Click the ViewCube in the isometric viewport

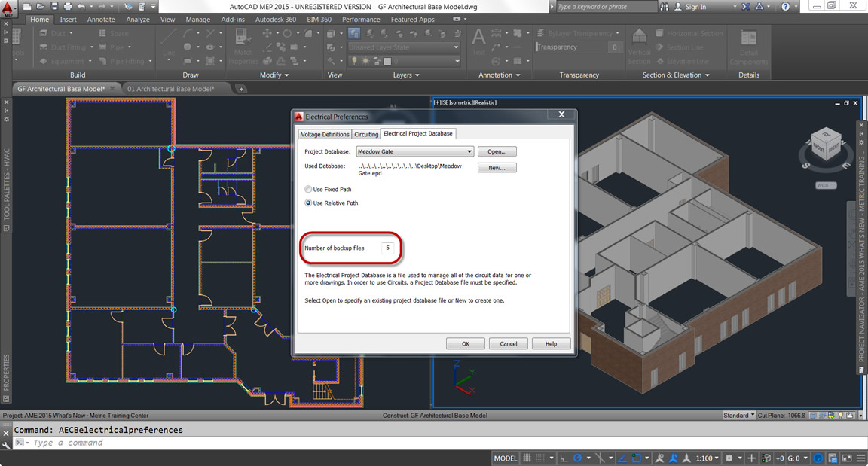pyautogui.click(x=827, y=145)
